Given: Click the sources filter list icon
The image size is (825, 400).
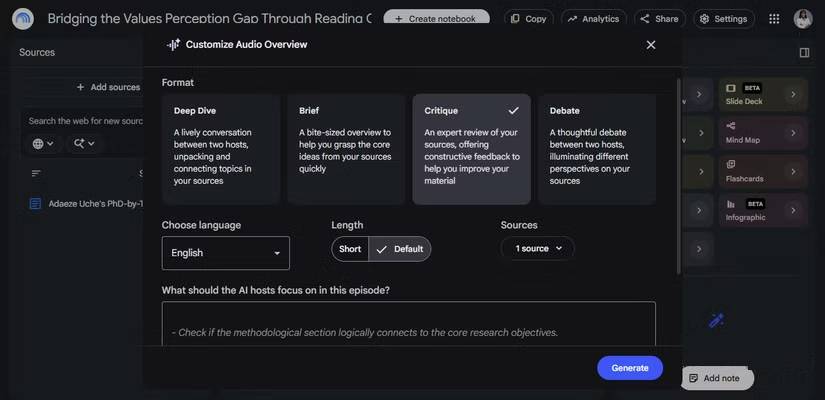Looking at the screenshot, I should [x=36, y=173].
